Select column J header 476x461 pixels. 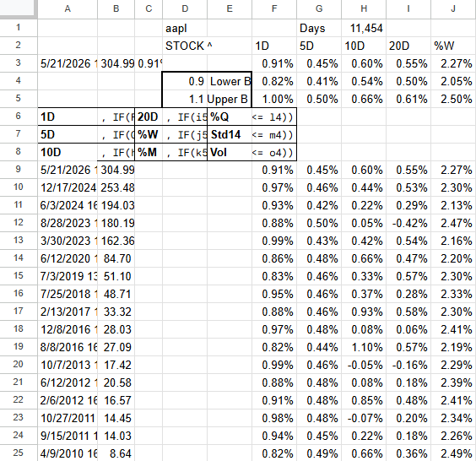[453, 8]
